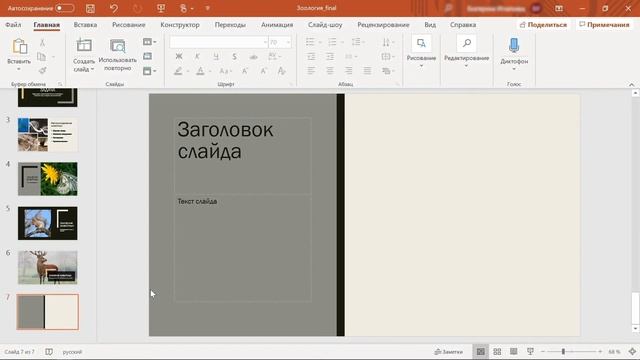The width and height of the screenshot is (640, 360).
Task: Open the font size dropdown
Action: tap(288, 42)
